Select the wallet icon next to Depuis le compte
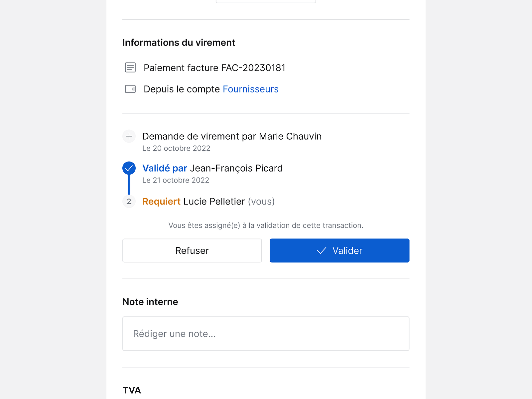 (x=130, y=89)
